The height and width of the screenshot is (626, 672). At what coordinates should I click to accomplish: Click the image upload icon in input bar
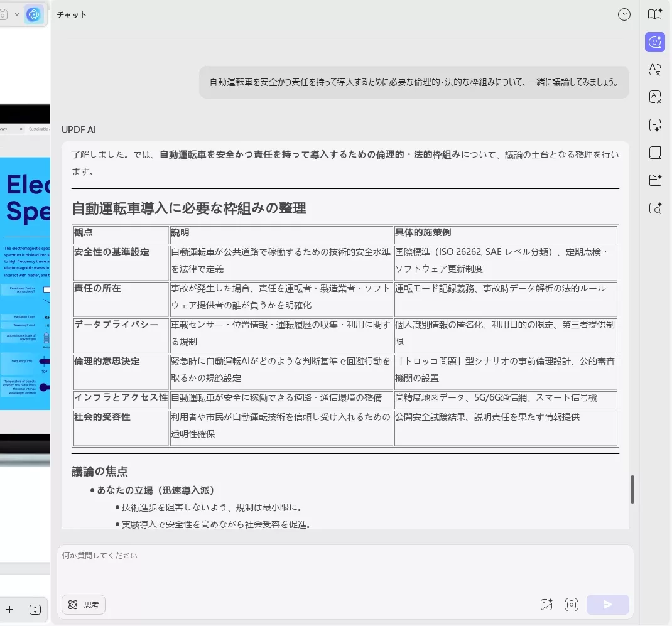click(546, 605)
